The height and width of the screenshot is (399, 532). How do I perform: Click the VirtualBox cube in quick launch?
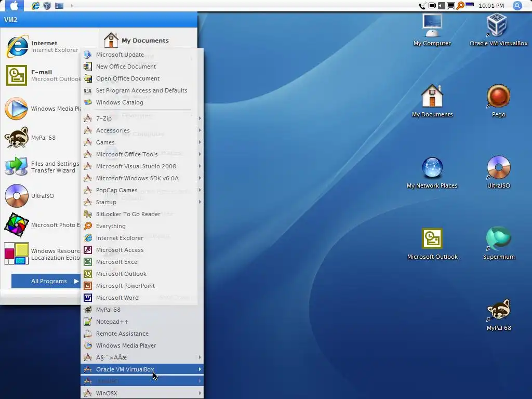(47, 5)
